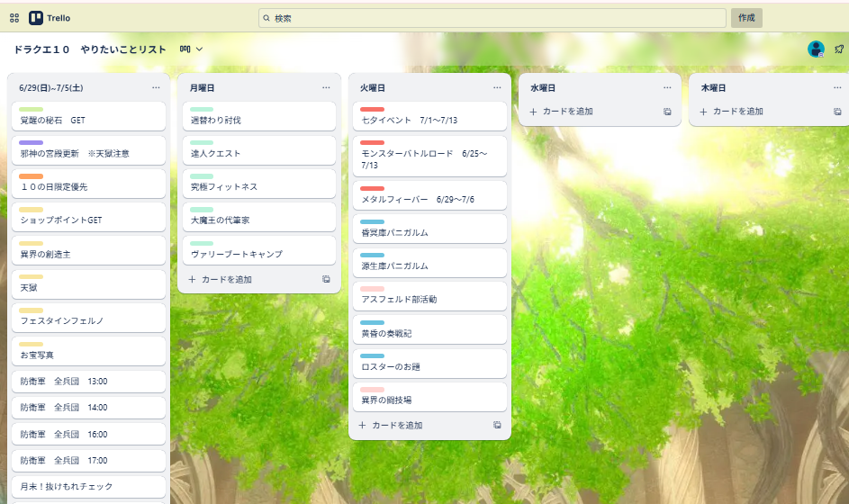Open the board view switcher icon
The image size is (849, 504).
pos(185,49)
